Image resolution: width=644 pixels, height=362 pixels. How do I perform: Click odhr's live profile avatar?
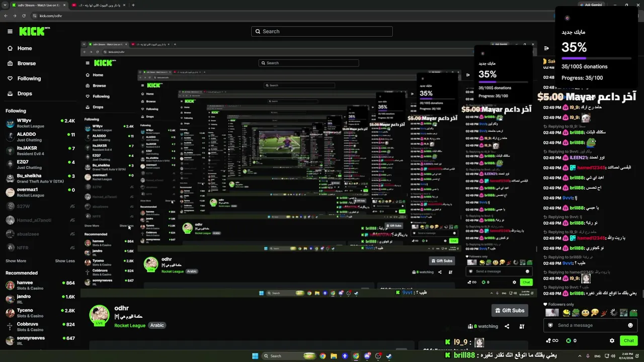tap(99, 315)
